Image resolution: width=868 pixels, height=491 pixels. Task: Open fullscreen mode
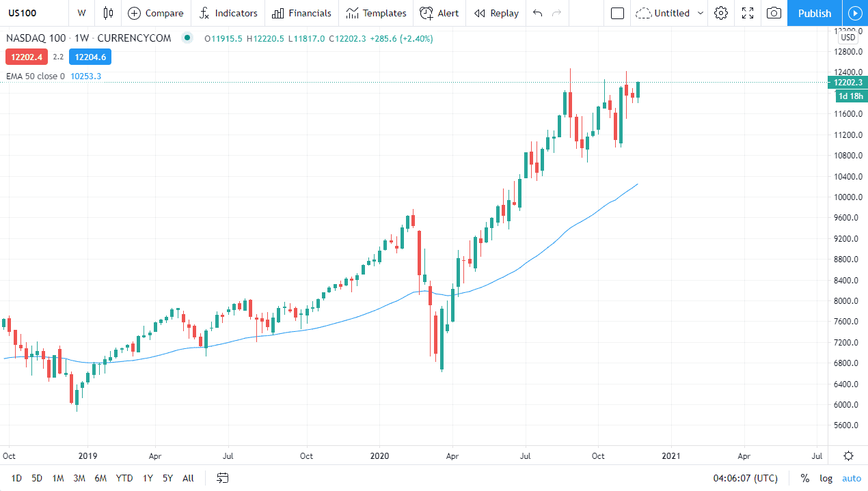click(747, 13)
